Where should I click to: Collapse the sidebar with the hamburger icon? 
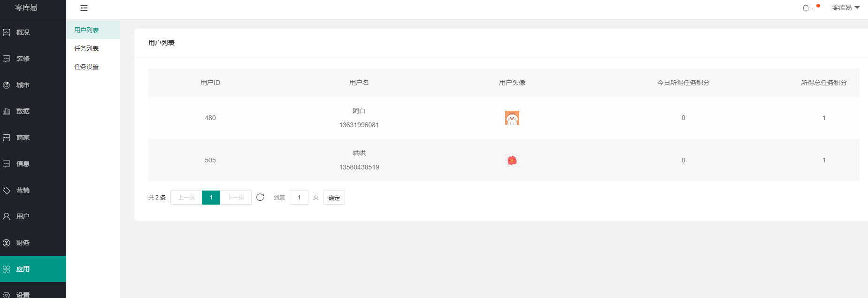tap(84, 8)
